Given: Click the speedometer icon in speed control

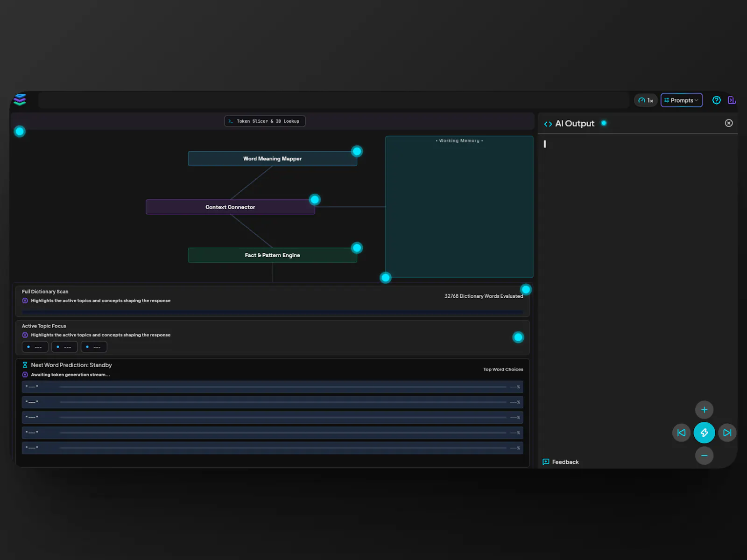Looking at the screenshot, I should 641,100.
